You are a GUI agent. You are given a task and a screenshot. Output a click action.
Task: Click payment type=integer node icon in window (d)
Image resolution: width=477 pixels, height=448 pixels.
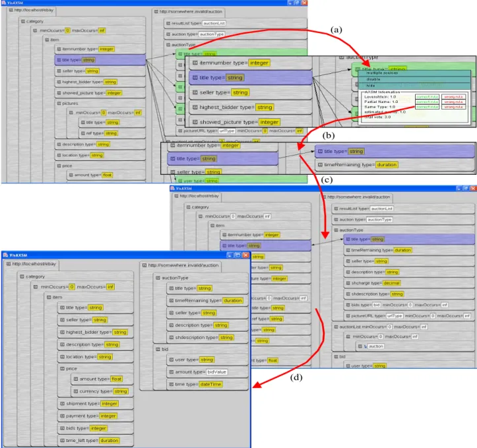click(x=63, y=416)
